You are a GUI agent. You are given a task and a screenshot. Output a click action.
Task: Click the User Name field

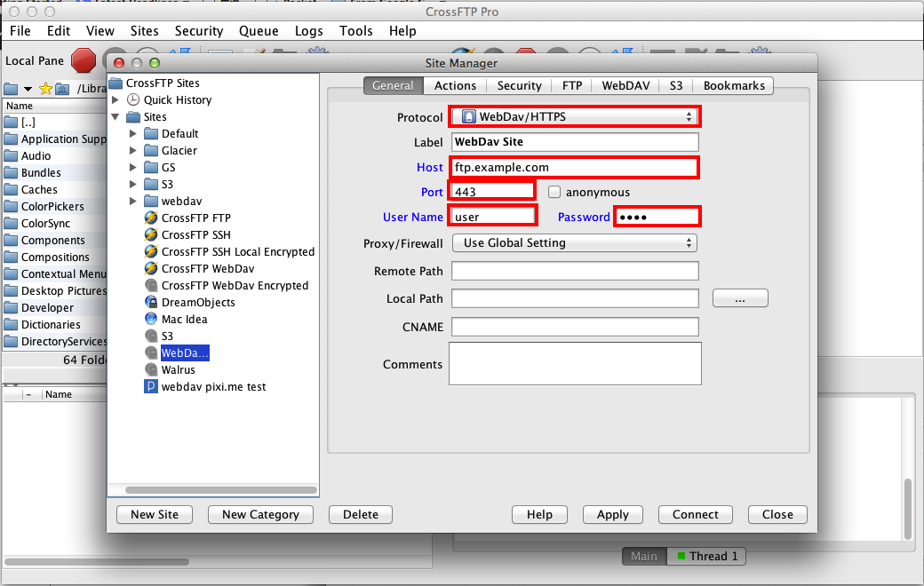click(x=493, y=217)
